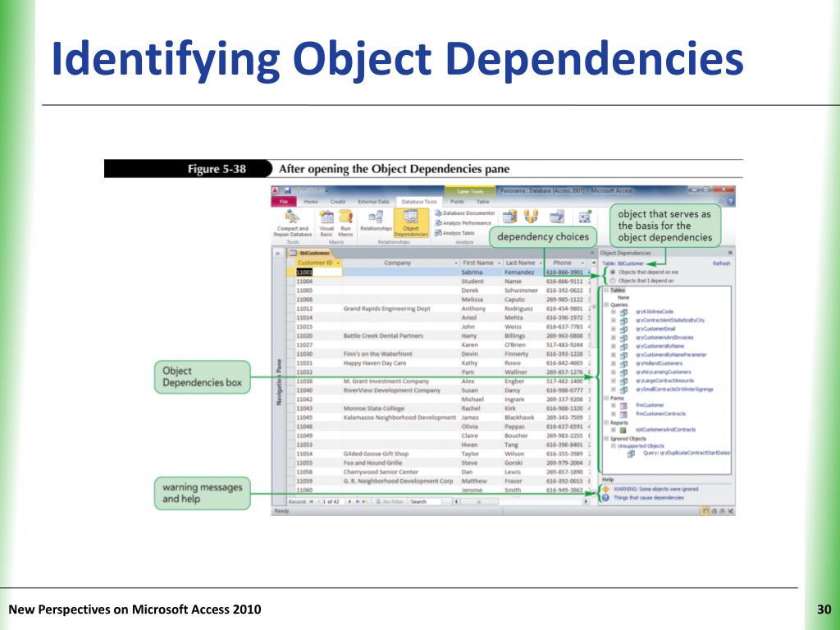Screen dimensions: 840x630
Task: Collapse the Queries section
Action: [x=605, y=304]
